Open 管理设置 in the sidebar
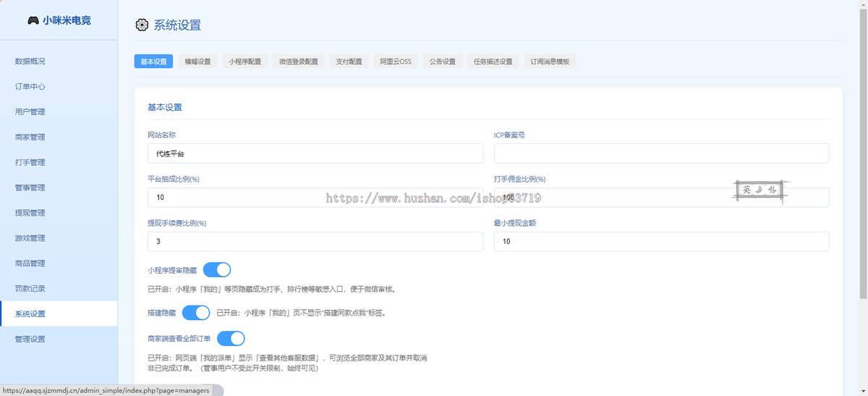Viewport: 868px width, 396px height. (x=59, y=339)
